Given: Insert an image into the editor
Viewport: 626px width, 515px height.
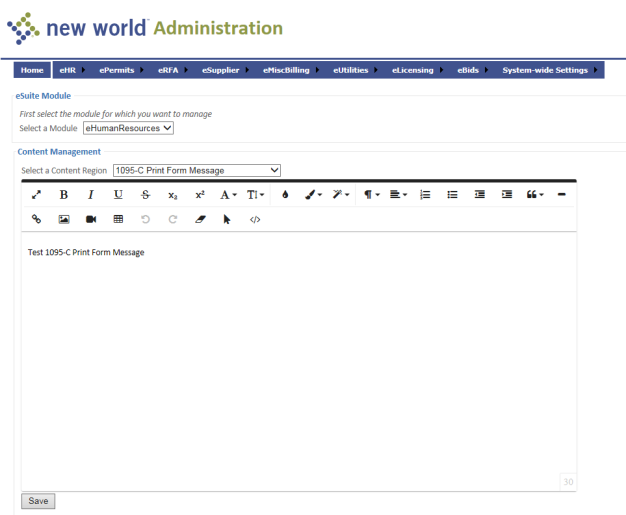Looking at the screenshot, I should pyautogui.click(x=64, y=219).
